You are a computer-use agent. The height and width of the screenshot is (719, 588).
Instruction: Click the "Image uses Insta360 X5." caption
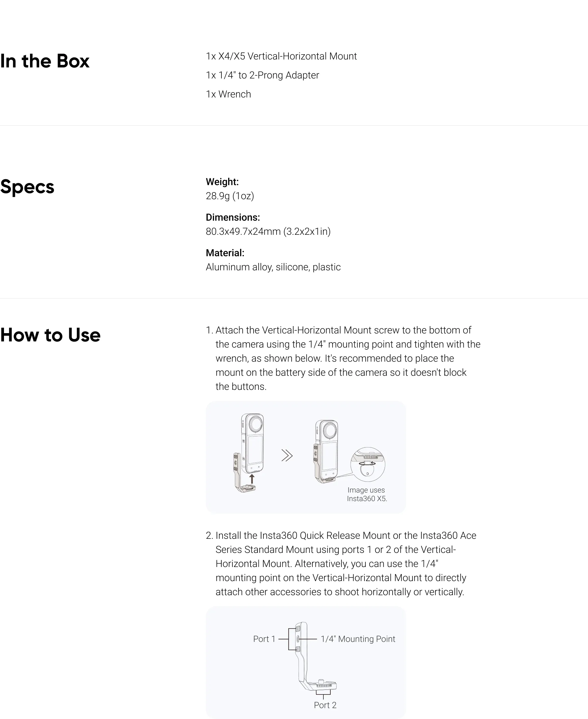(367, 494)
